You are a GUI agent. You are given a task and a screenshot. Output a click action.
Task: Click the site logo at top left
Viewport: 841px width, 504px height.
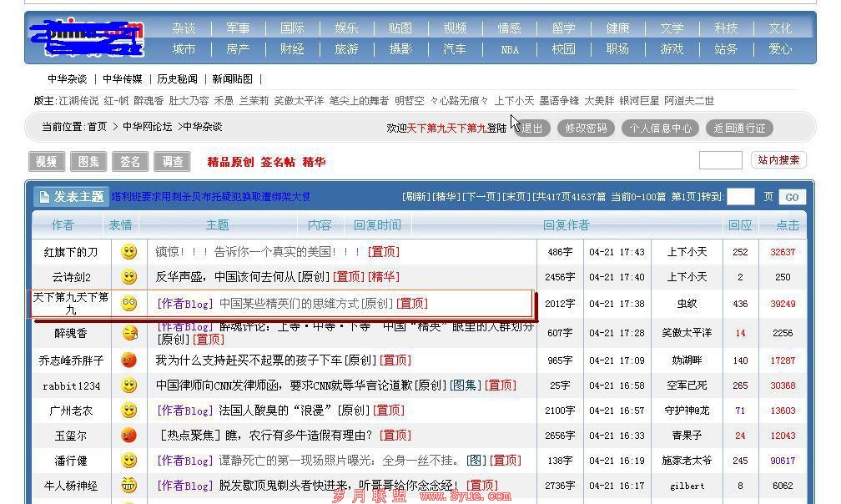(x=86, y=38)
